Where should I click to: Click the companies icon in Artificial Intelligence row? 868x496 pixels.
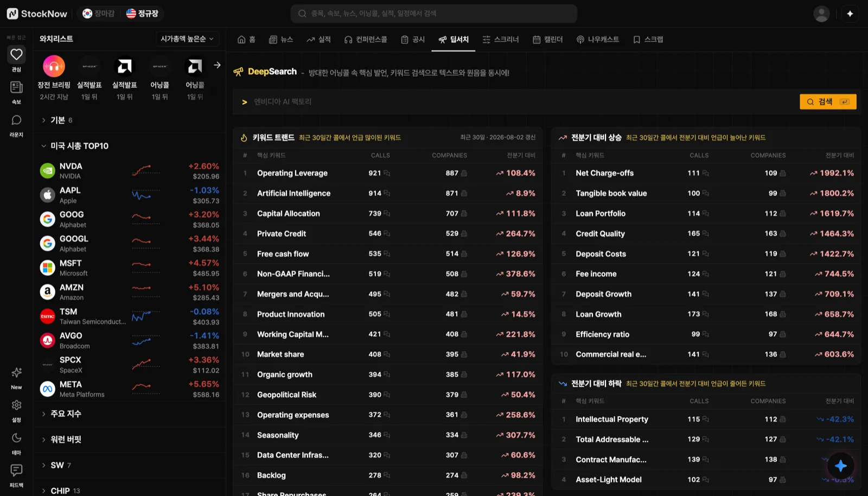pos(464,193)
